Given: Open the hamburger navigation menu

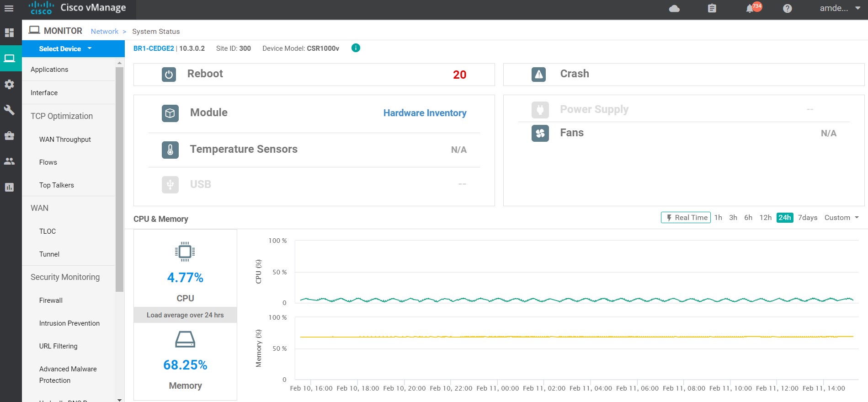Looking at the screenshot, I should coord(9,8).
